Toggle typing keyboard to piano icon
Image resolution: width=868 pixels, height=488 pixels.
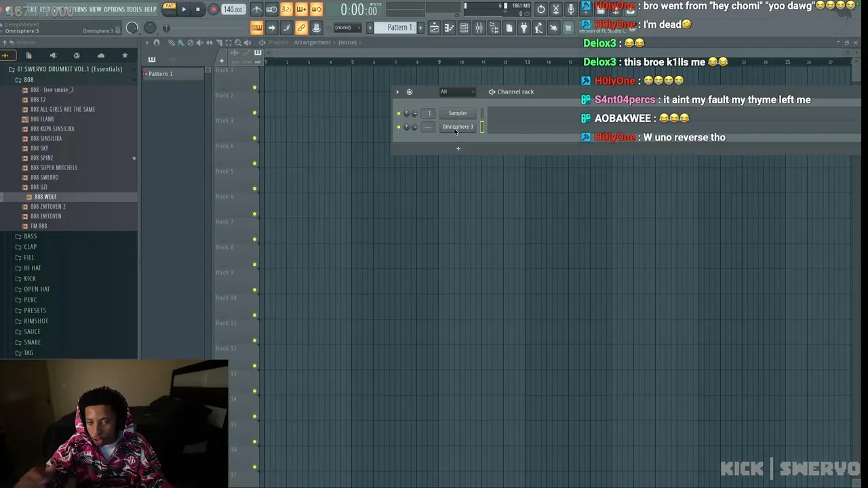pyautogui.click(x=256, y=28)
